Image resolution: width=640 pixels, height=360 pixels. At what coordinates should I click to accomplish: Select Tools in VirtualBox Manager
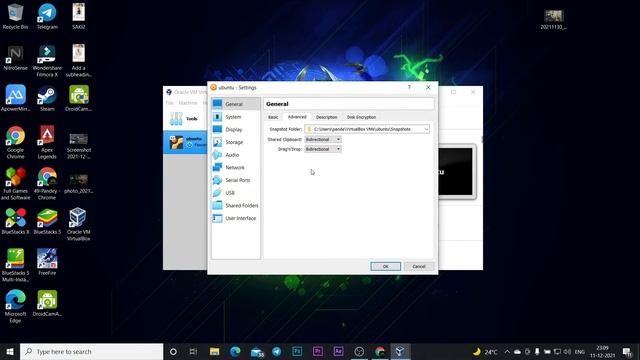[x=185, y=119]
